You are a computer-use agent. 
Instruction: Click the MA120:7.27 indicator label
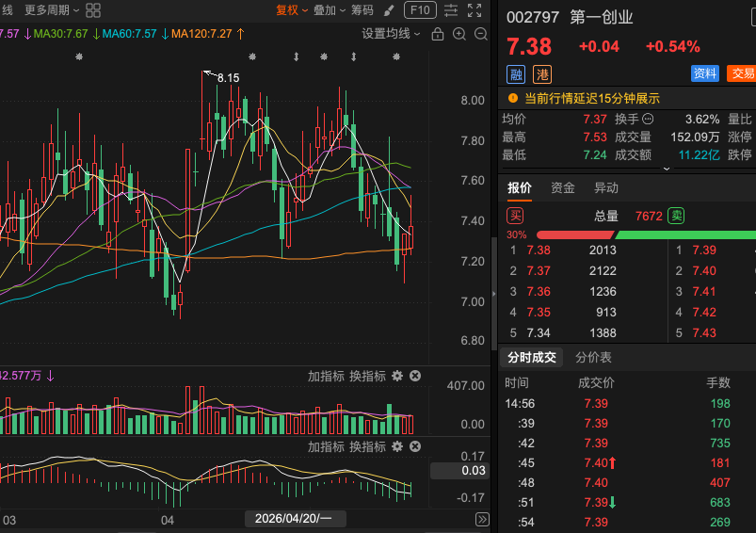[x=201, y=34]
